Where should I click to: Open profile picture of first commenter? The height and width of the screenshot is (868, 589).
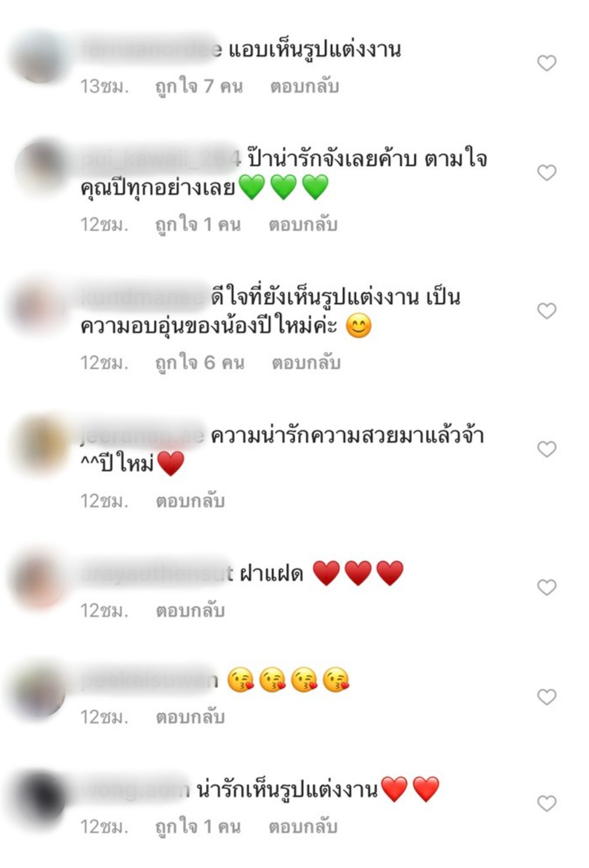tap(40, 57)
